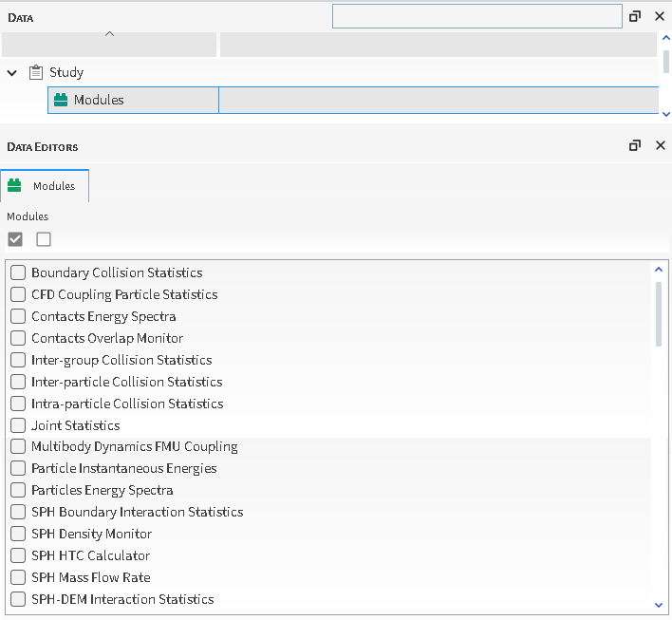Enable Joint Statistics checkbox

(x=18, y=425)
